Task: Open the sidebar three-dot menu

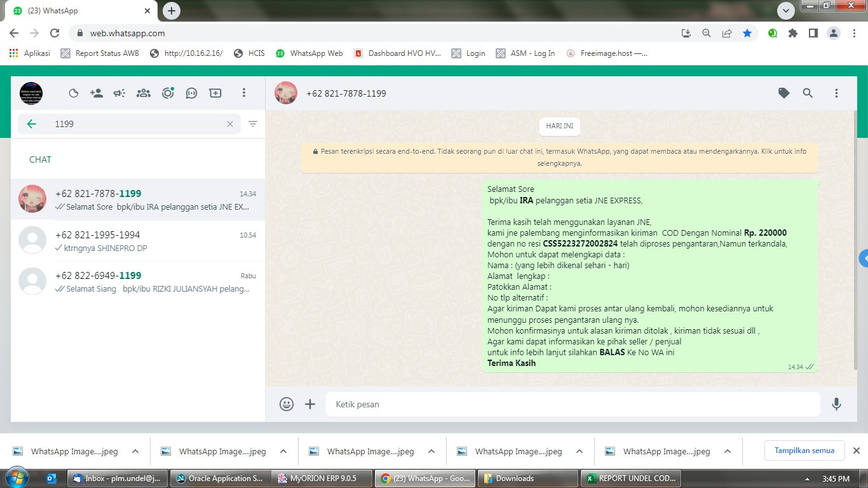Action: (x=243, y=93)
